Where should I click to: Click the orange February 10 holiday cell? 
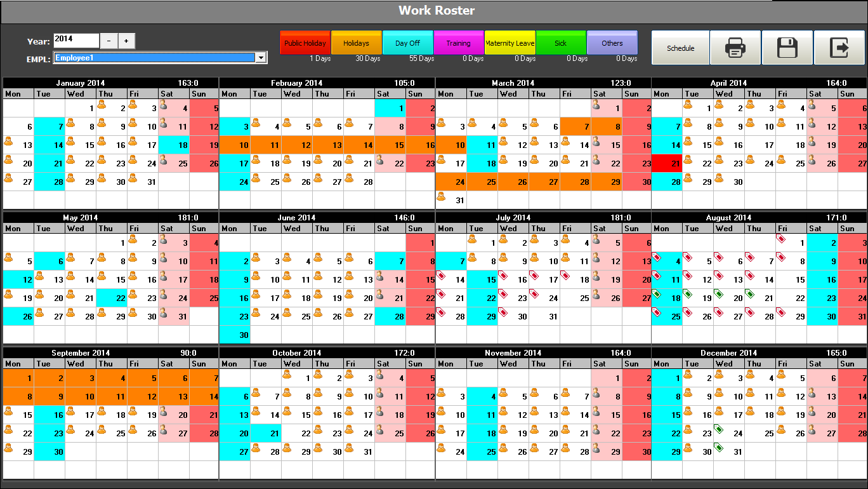pyautogui.click(x=235, y=145)
